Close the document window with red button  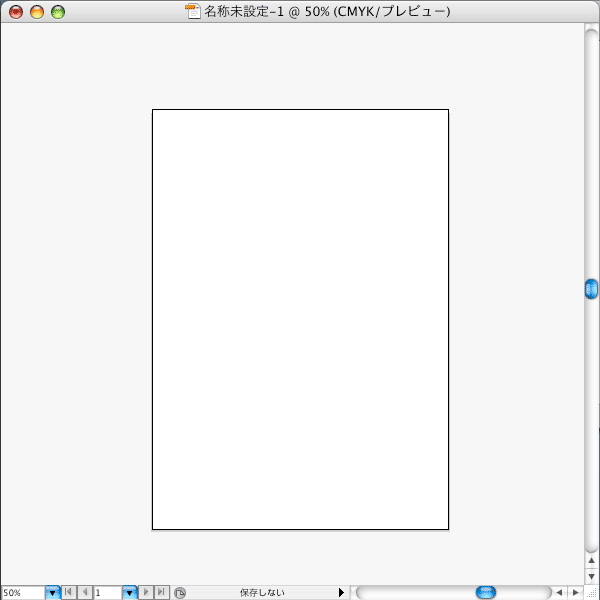click(16, 12)
